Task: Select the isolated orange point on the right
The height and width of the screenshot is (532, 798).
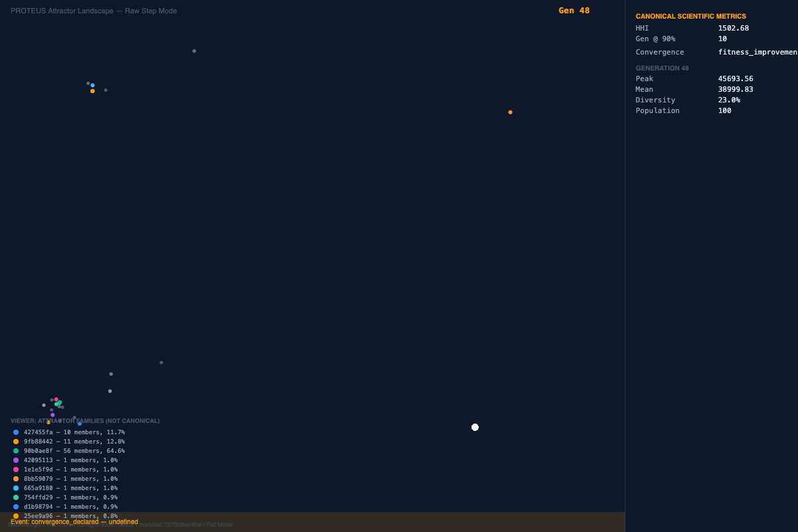Action: point(510,112)
